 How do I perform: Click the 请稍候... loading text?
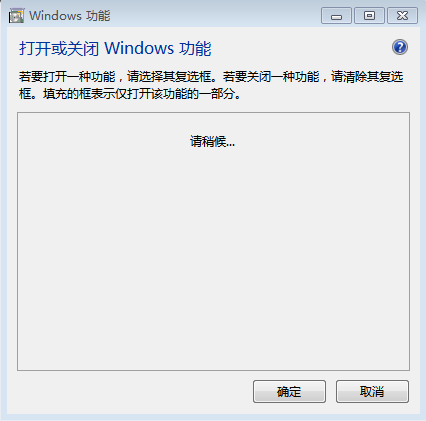pyautogui.click(x=213, y=142)
